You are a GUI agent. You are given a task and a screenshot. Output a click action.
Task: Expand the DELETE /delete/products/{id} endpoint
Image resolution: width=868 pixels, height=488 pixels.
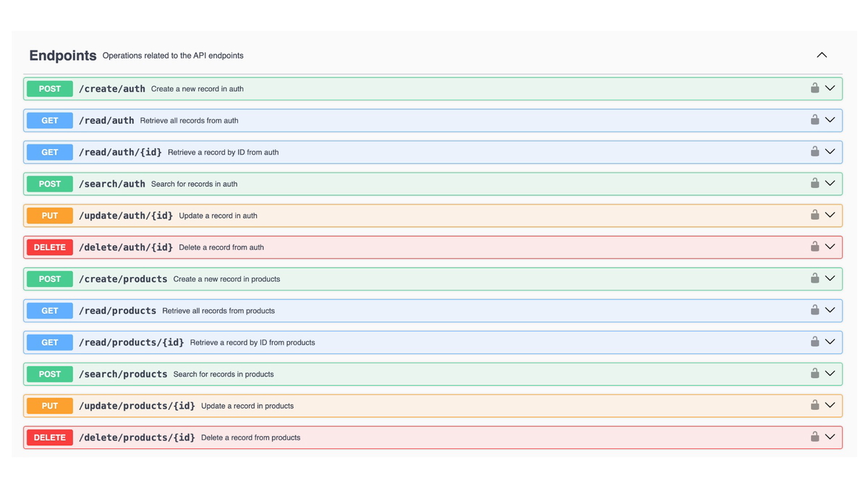(x=830, y=437)
